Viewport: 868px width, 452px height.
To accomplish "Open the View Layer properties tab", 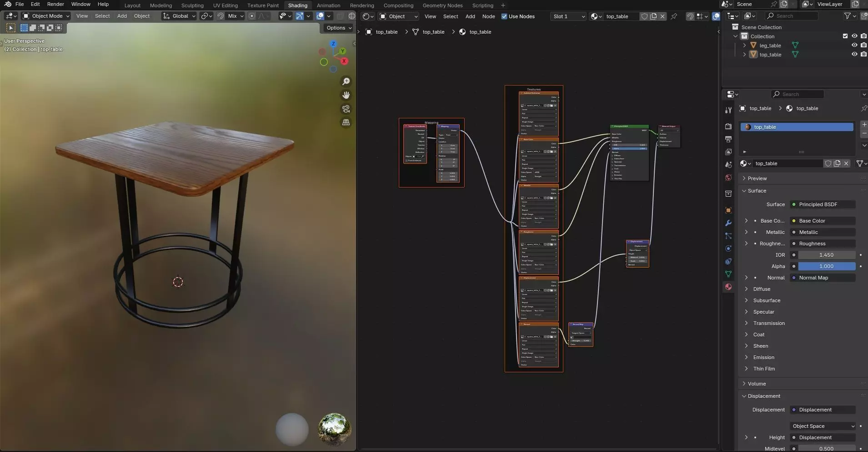I will pyautogui.click(x=728, y=152).
